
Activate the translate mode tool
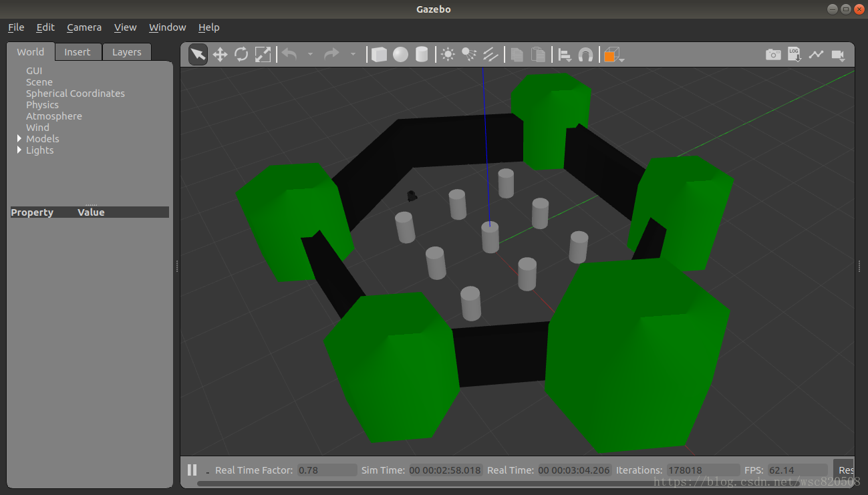point(220,55)
